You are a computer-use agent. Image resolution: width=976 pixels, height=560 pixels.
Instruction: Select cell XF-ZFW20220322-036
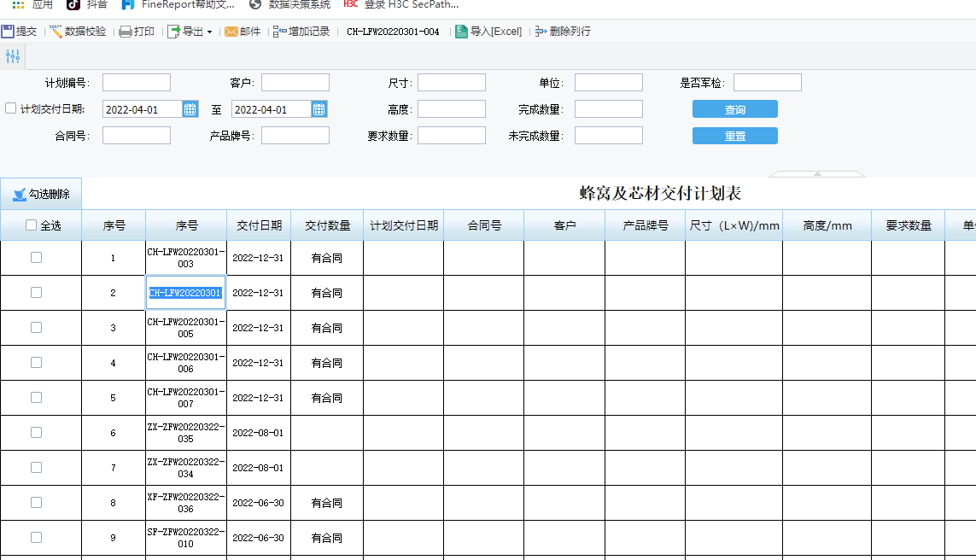click(x=186, y=502)
